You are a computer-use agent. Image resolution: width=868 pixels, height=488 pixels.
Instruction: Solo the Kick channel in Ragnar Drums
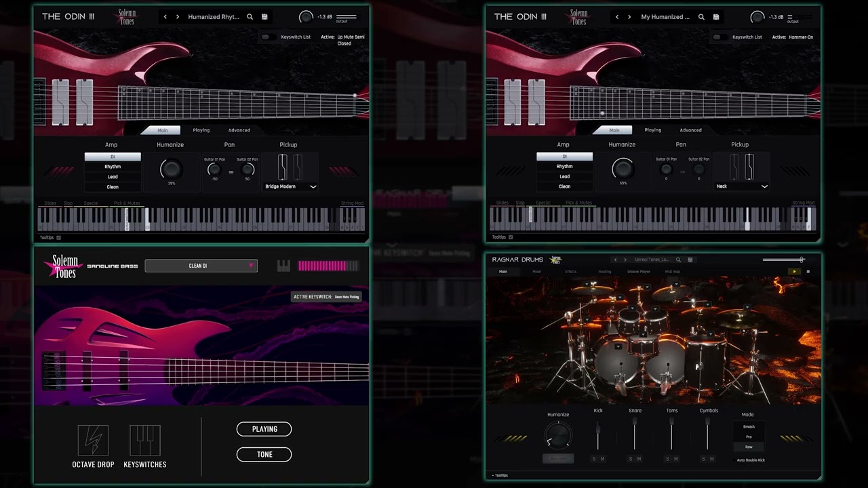594,459
